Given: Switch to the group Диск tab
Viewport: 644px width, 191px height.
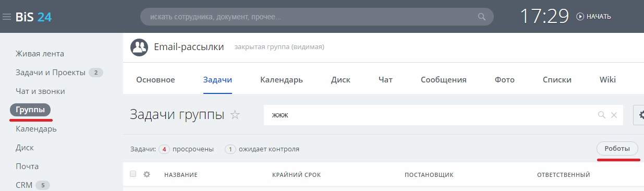Looking at the screenshot, I should 341,80.
